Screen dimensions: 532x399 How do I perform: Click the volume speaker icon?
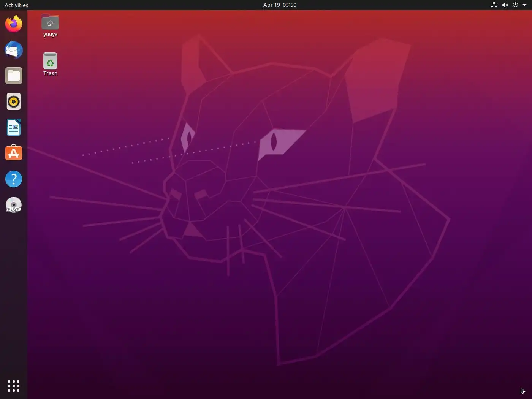click(505, 5)
